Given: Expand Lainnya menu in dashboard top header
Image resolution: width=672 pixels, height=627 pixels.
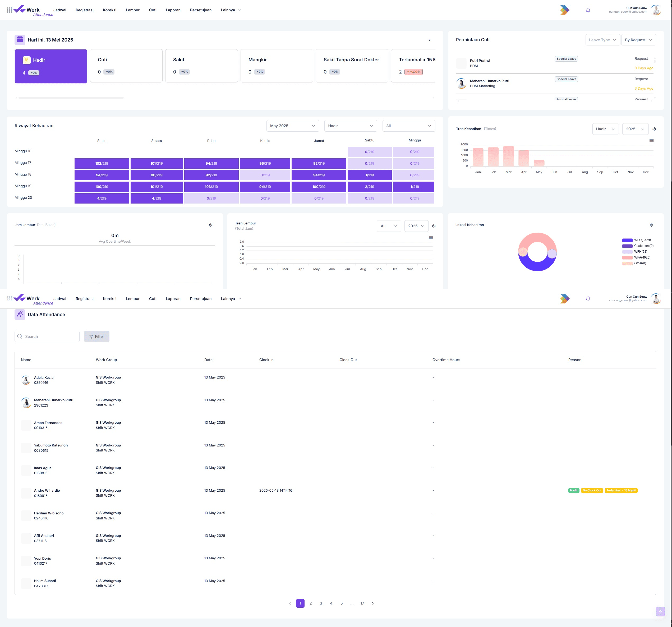Looking at the screenshot, I should point(231,10).
